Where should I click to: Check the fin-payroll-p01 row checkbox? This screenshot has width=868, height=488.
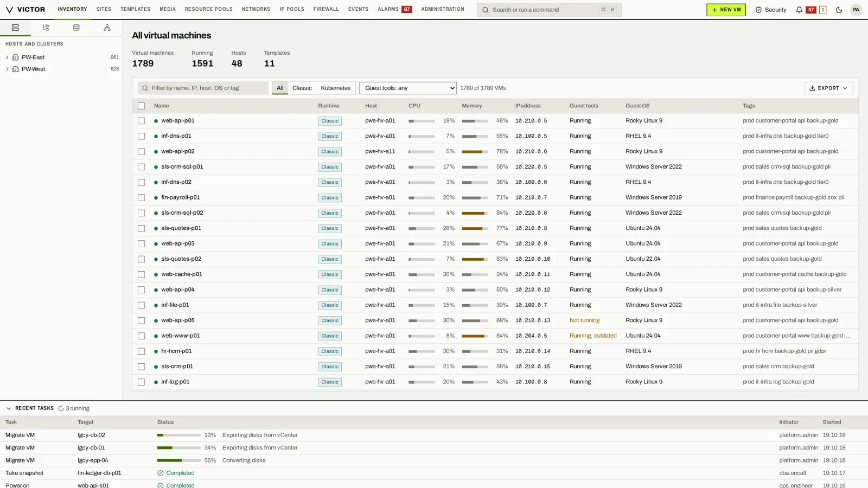click(x=142, y=198)
